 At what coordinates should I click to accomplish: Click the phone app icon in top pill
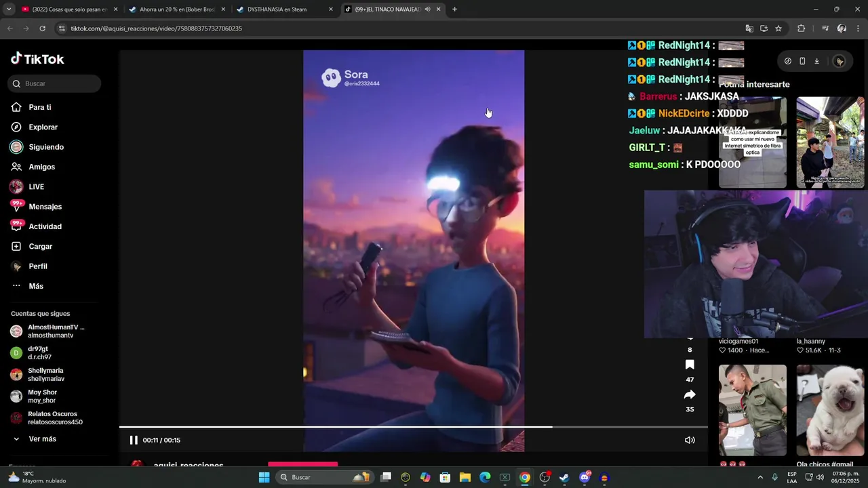pos(802,61)
